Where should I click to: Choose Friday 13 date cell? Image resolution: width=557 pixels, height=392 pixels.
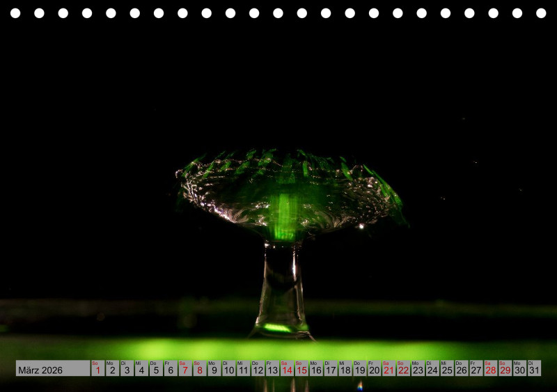click(272, 369)
